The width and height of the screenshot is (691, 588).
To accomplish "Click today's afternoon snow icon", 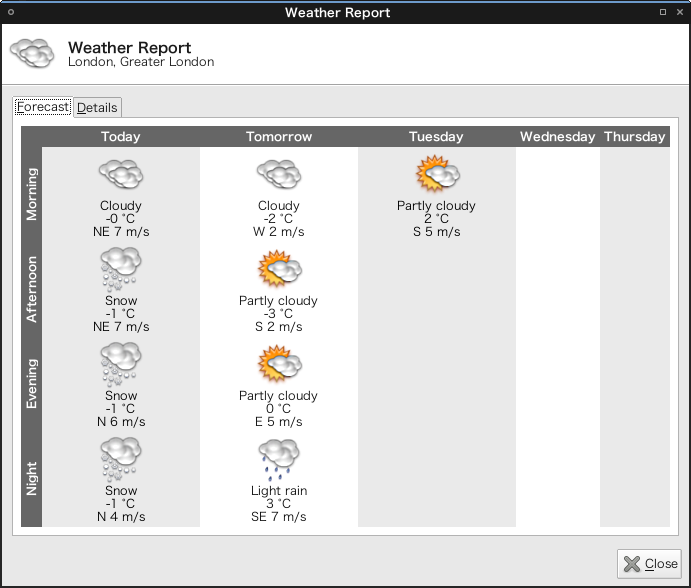I will (x=121, y=269).
